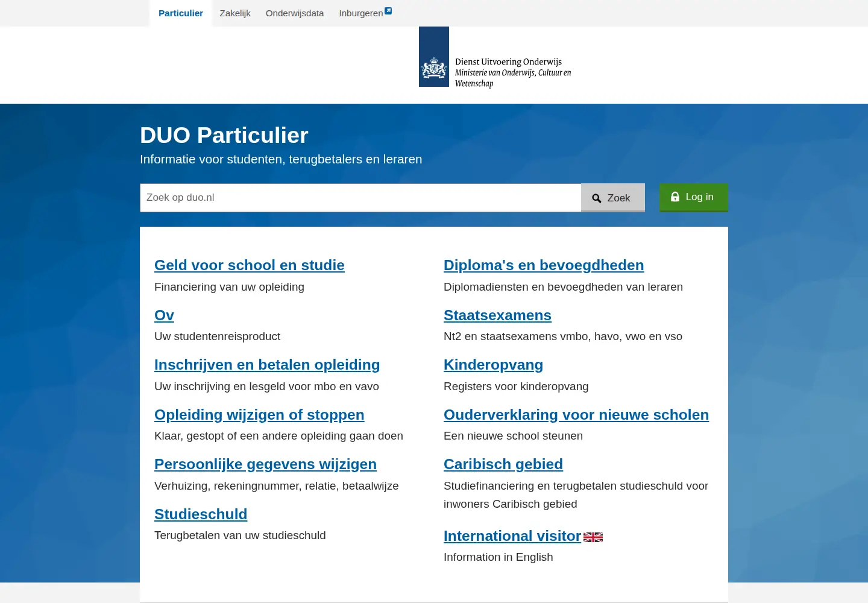Open 'Geld voor school en studie' link
868x603 pixels.
[250, 265]
